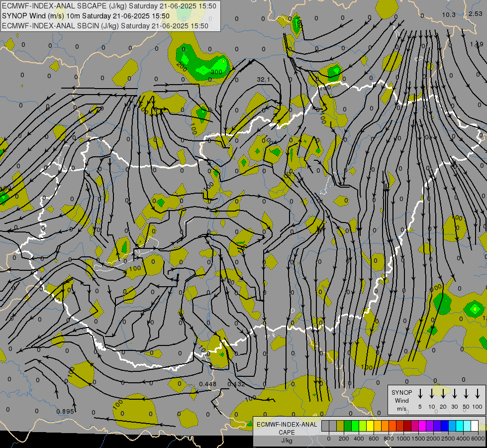Click the SYNOP wind arrow labeled 20
The image size is (487, 448).
point(443,393)
